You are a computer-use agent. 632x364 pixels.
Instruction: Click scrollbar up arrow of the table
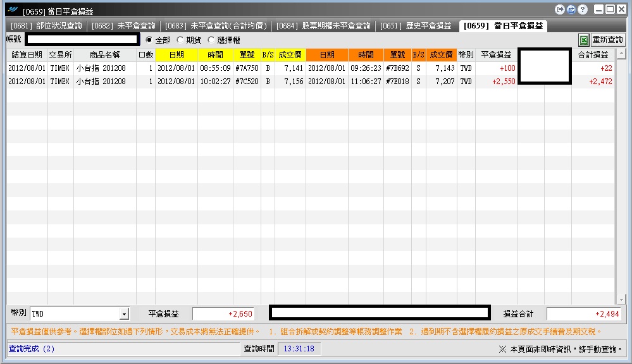621,53
